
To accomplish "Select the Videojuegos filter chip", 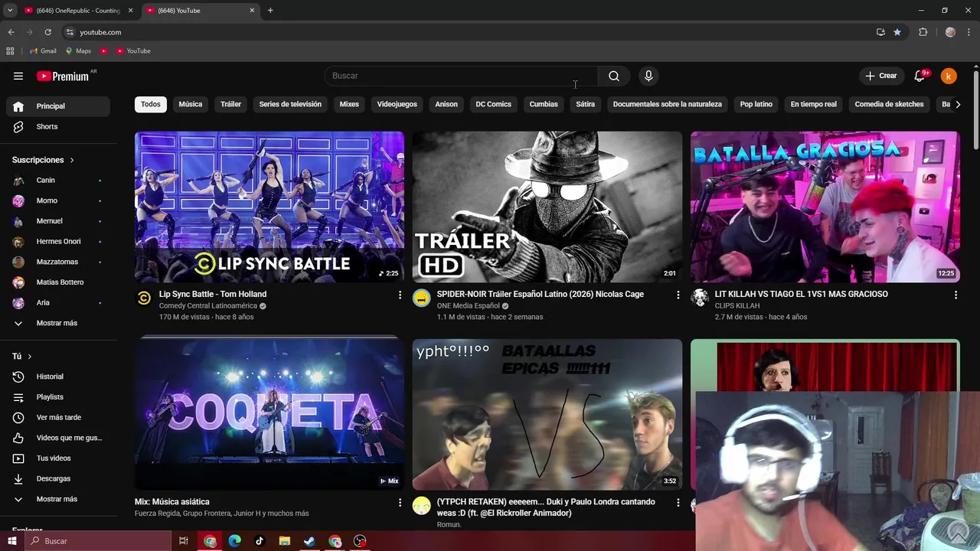I will coord(397,104).
